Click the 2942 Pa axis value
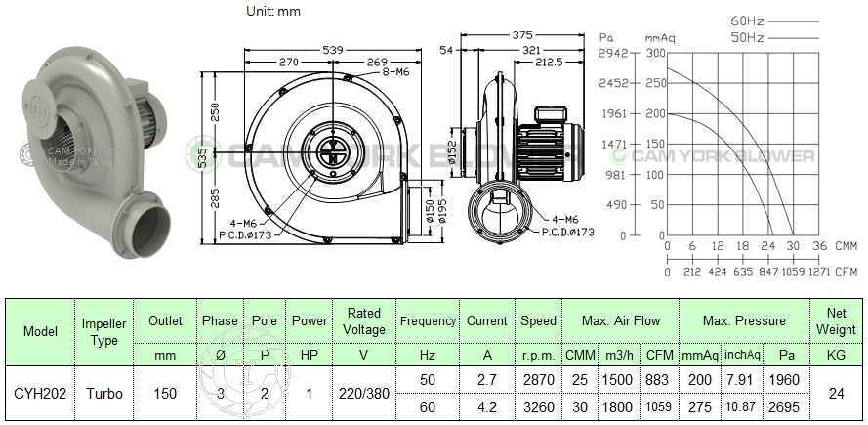This screenshot has height=425, width=868. coord(614,53)
